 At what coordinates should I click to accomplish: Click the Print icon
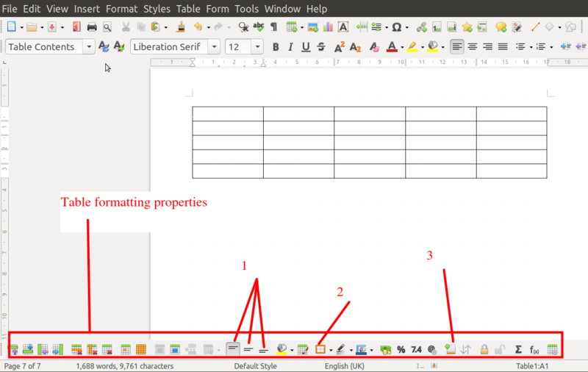[92, 27]
